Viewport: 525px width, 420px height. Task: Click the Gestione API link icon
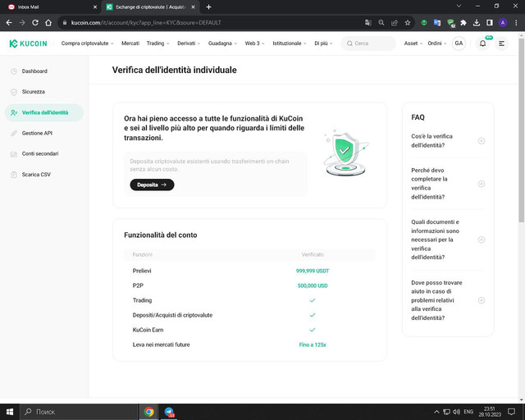(14, 134)
